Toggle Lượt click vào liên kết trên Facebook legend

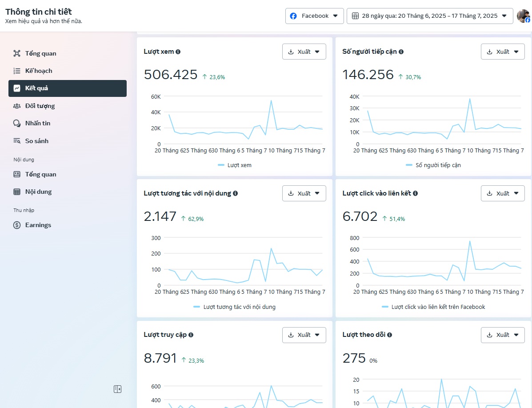pyautogui.click(x=433, y=307)
